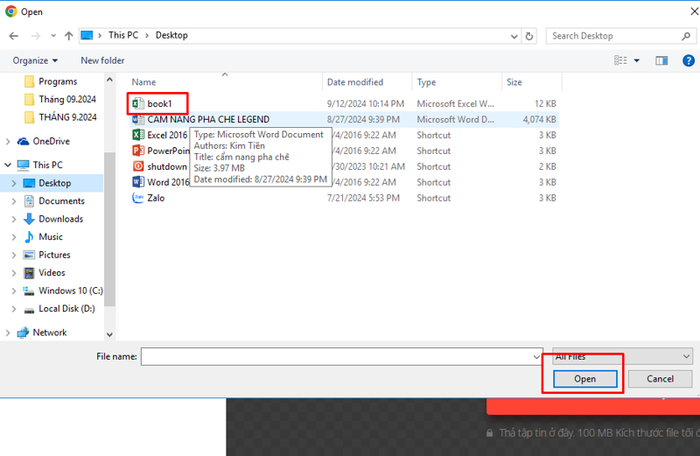Refresh the Desktop folder listing
The height and width of the screenshot is (456, 700).
(x=529, y=36)
